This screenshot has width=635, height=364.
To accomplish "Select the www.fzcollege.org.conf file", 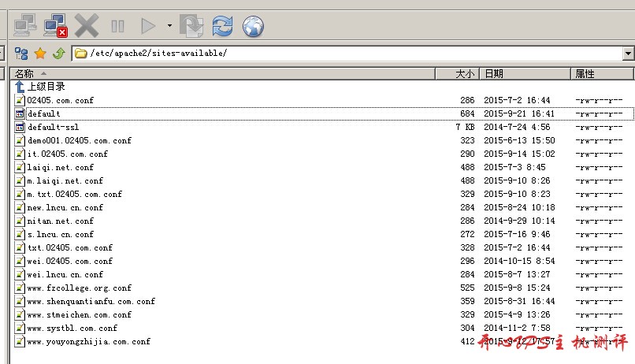I will tap(79, 288).
